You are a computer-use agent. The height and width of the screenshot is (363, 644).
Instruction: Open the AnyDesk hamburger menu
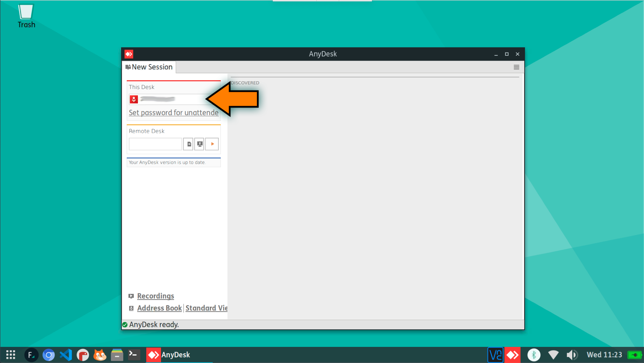pyautogui.click(x=516, y=67)
